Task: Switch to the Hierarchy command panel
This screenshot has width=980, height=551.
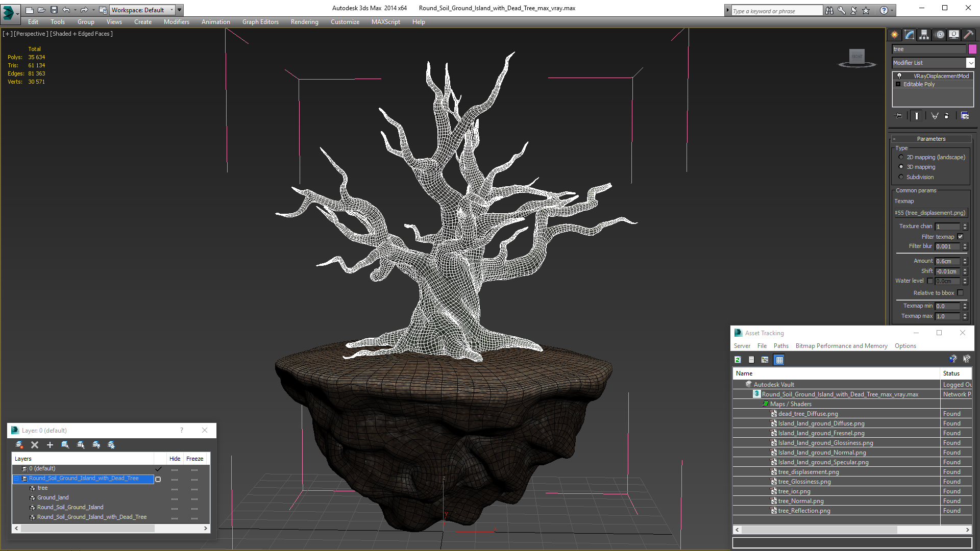Action: [x=924, y=35]
